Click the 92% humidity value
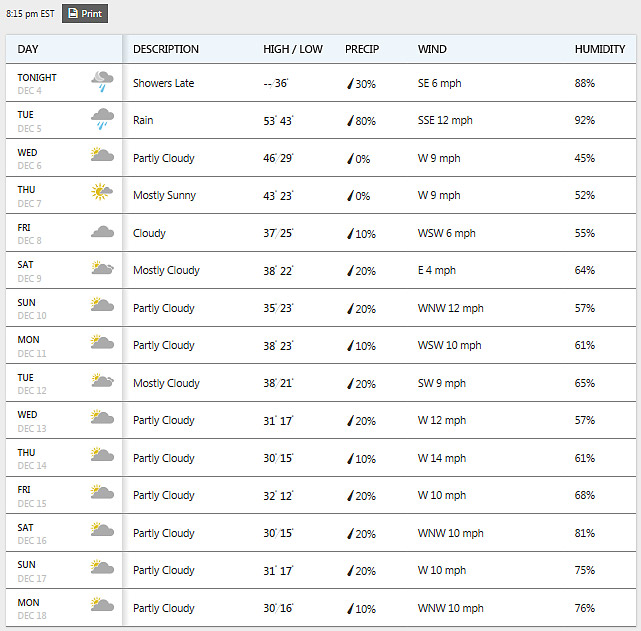Screen dimensions: 641x631 click(585, 120)
